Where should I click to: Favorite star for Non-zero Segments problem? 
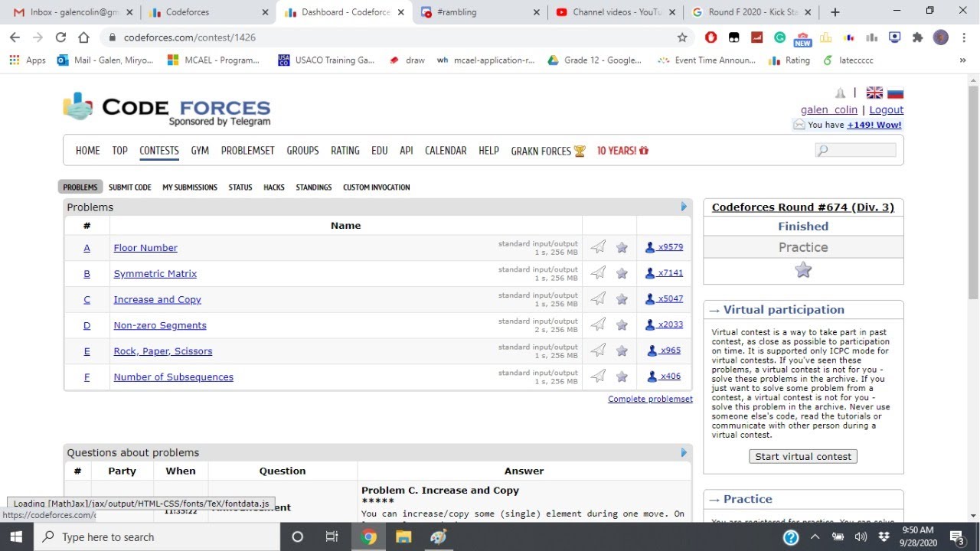pos(622,325)
